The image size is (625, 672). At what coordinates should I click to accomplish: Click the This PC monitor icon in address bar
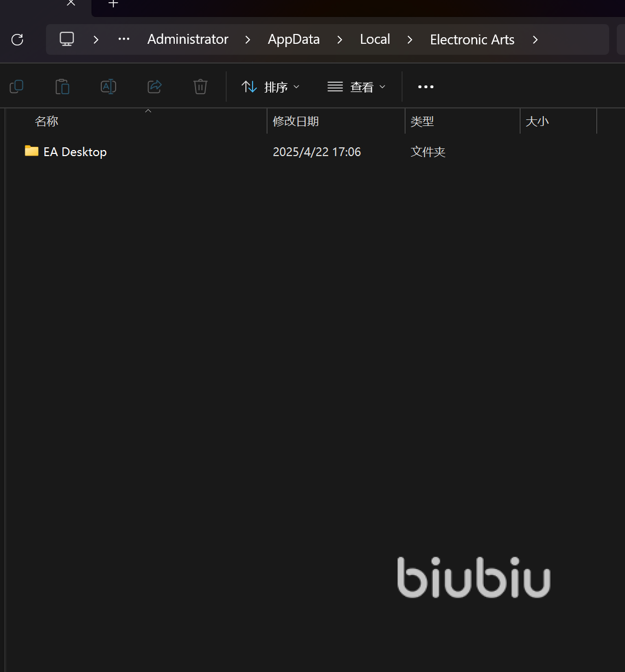[x=67, y=39]
